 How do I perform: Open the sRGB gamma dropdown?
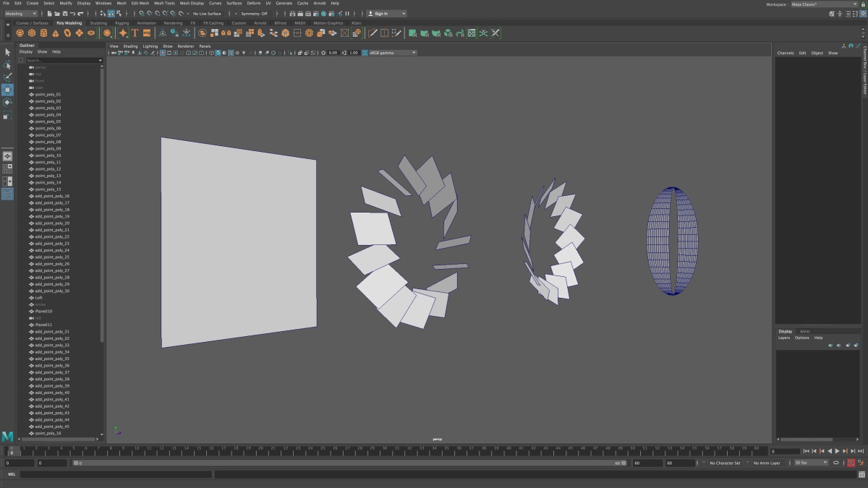392,53
